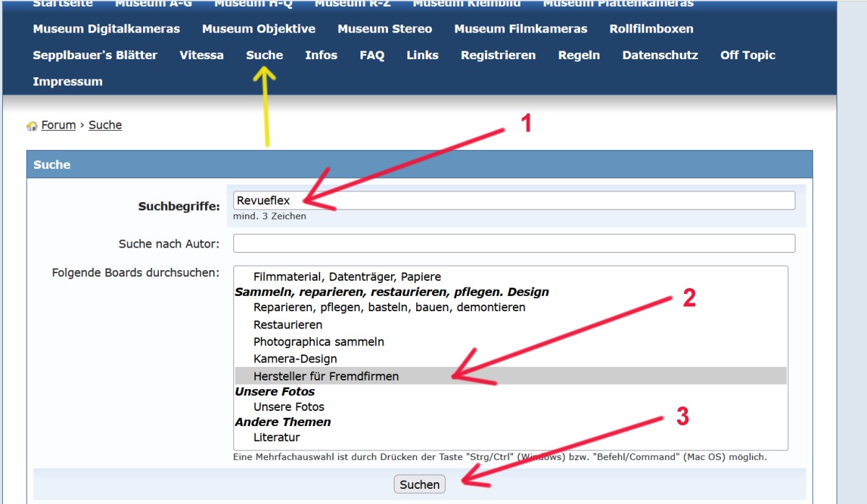
Task: Open the Datenschutz page
Action: (660, 55)
